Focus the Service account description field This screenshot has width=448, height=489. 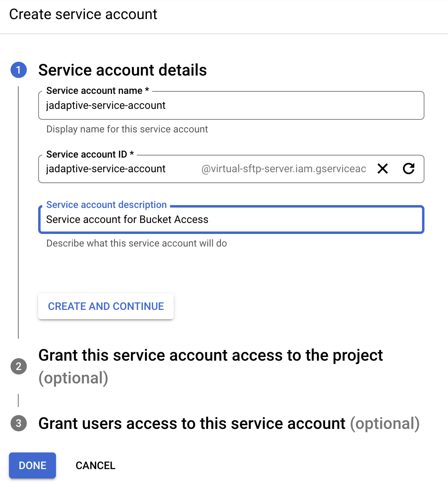click(x=231, y=220)
